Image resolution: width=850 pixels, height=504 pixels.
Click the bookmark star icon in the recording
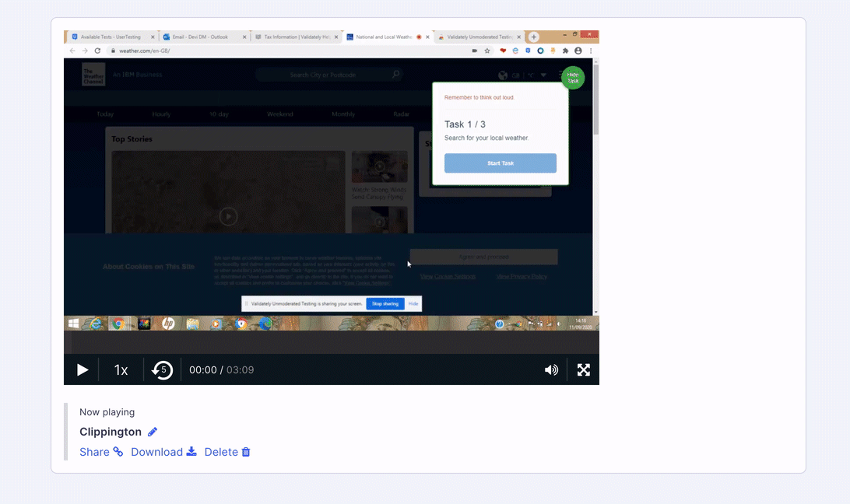(487, 51)
